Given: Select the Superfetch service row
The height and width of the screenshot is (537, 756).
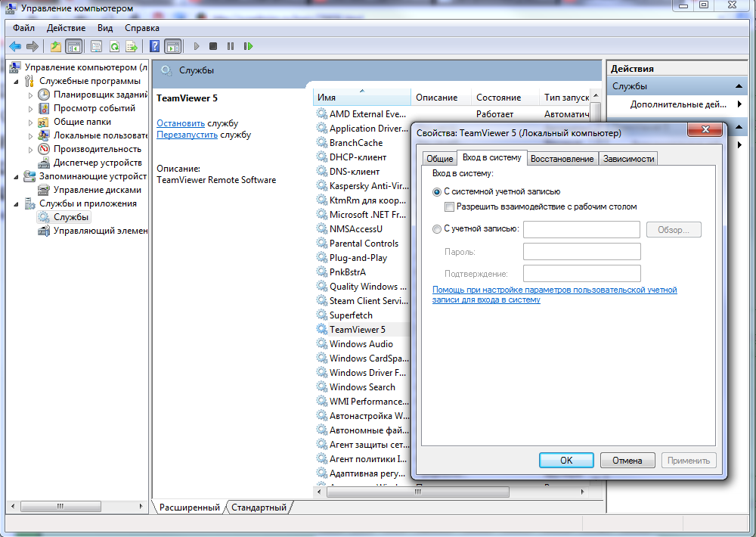Looking at the screenshot, I should 362,315.
